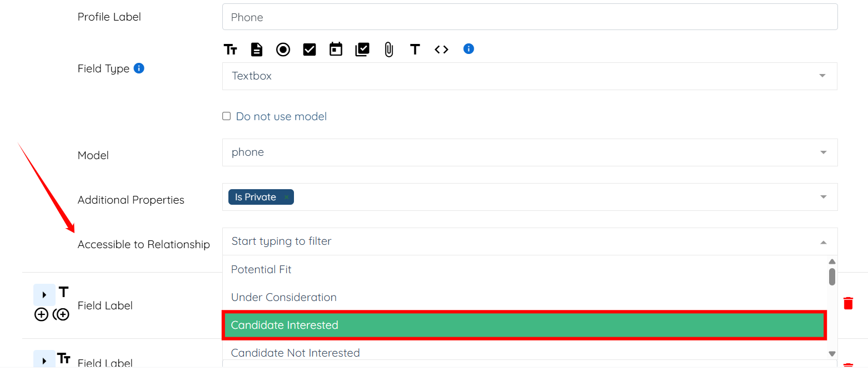
Task: Expand the first collapsed field row
Action: pyautogui.click(x=44, y=295)
